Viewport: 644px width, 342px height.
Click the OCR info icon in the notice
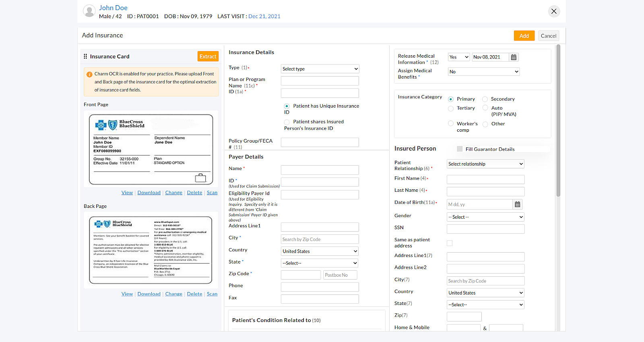(x=89, y=75)
